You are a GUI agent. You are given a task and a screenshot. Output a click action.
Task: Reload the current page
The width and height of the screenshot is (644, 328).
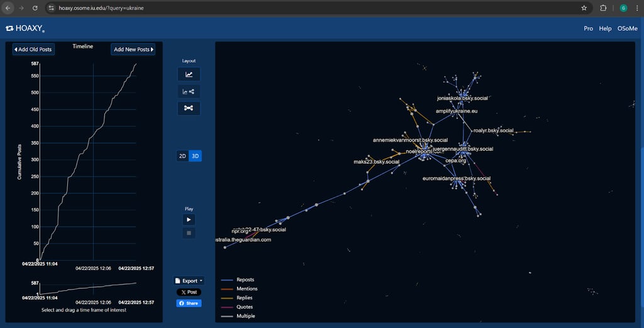click(x=35, y=8)
